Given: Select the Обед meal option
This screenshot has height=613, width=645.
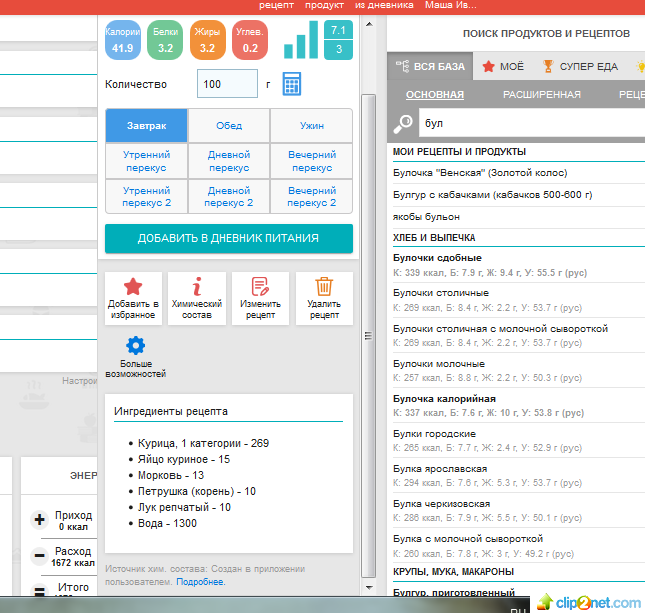Looking at the screenshot, I should [229, 126].
